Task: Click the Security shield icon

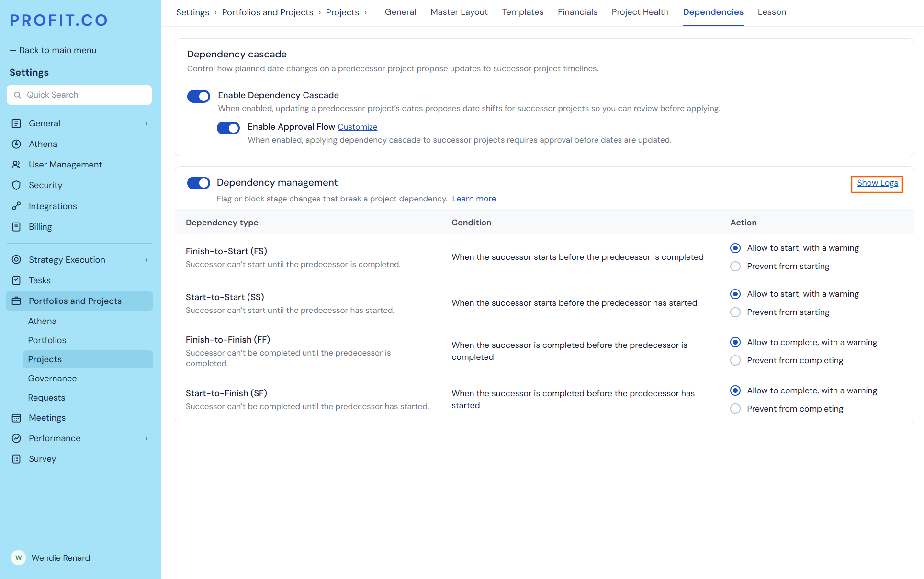Action: click(x=16, y=185)
